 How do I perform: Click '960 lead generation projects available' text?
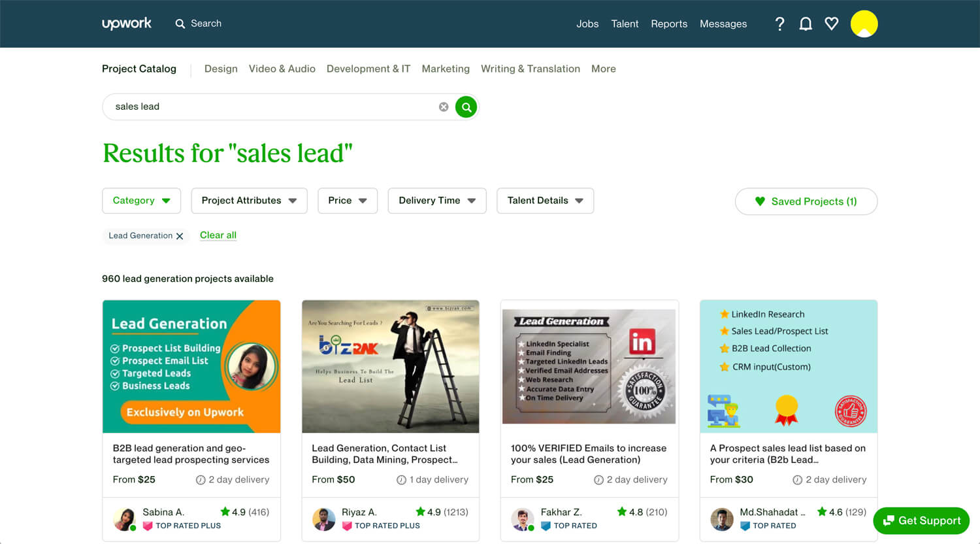tap(188, 279)
